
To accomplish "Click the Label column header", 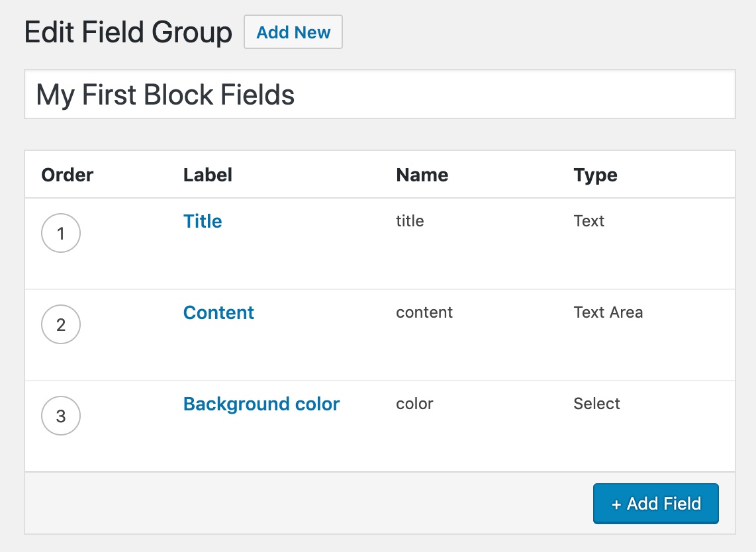I will tap(208, 175).
